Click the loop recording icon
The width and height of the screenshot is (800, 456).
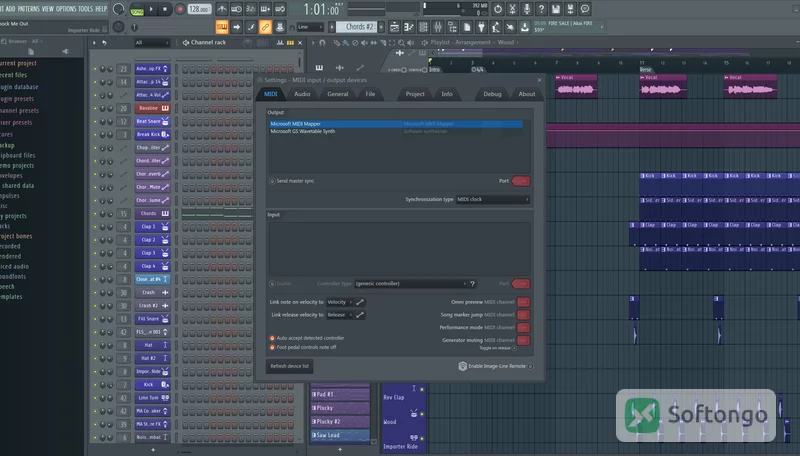[x=280, y=9]
